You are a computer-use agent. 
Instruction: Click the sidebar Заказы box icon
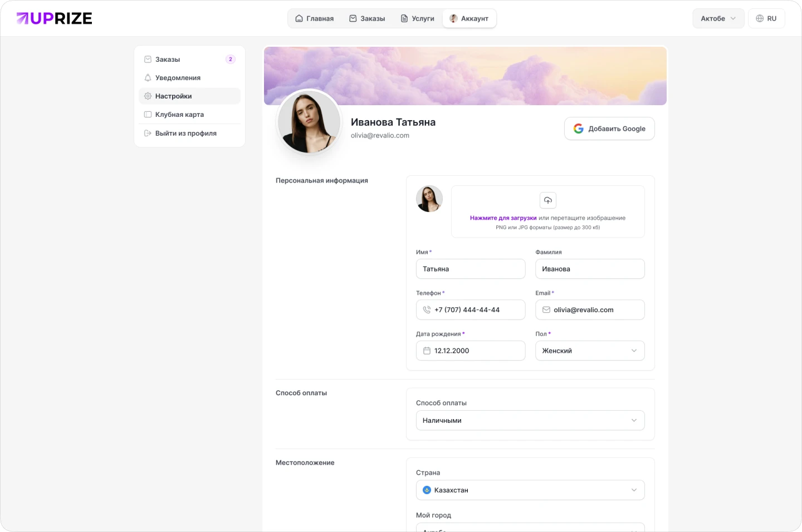pos(148,59)
